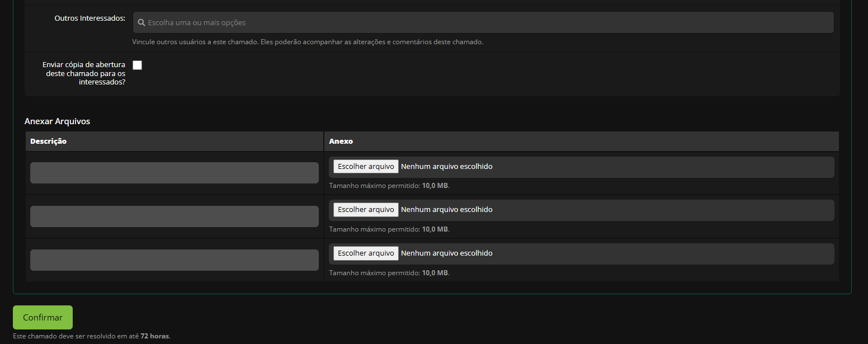Viewport: 868px width, 344px height.
Task: Submit the form with the Confirmar button
Action: click(x=43, y=318)
